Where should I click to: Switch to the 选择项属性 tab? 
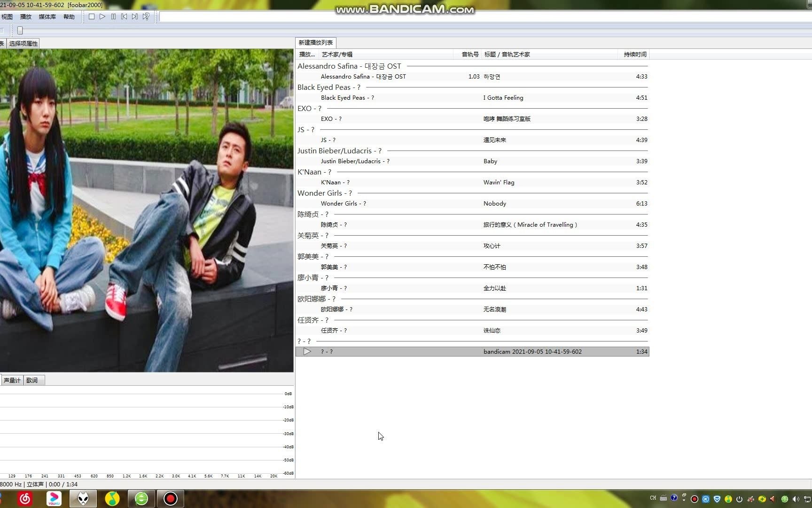coord(23,43)
